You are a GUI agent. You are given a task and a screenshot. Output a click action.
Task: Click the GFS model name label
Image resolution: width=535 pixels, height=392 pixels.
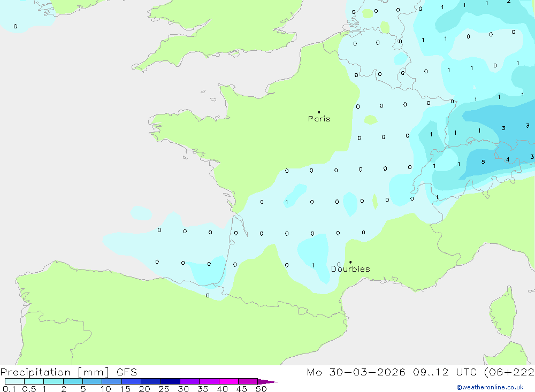(x=127, y=372)
